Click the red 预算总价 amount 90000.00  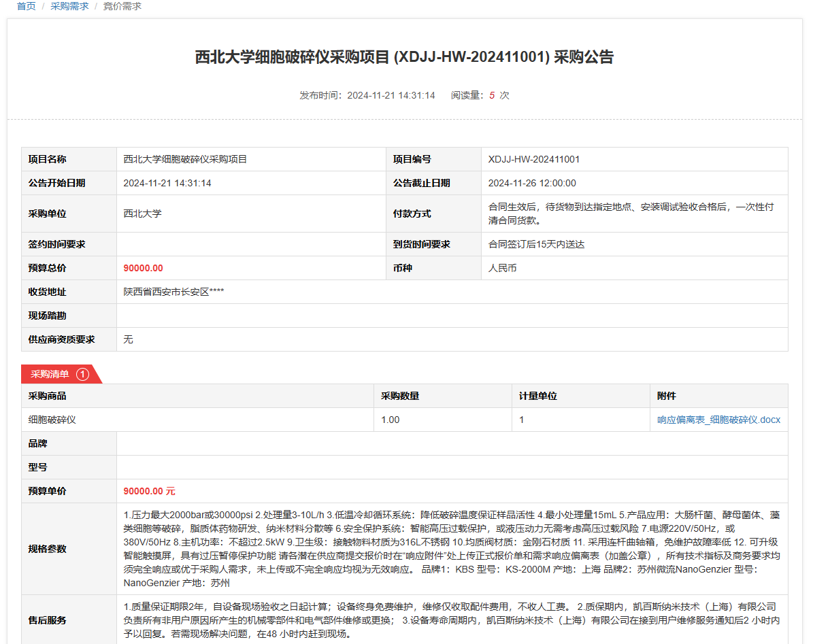(x=143, y=268)
